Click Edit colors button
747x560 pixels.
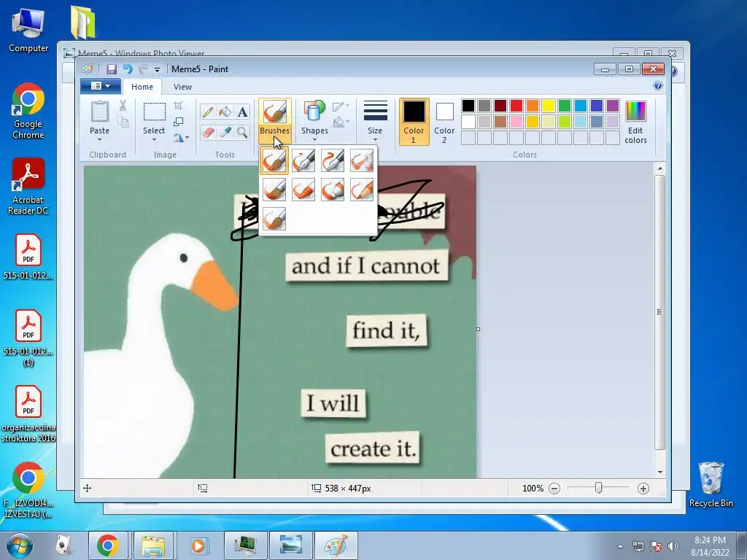click(x=635, y=122)
